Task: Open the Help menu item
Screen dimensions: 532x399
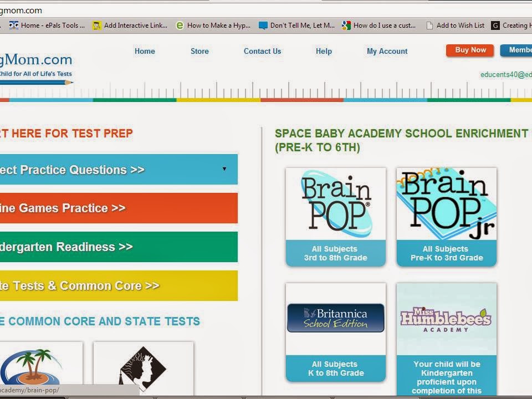Action: click(324, 51)
